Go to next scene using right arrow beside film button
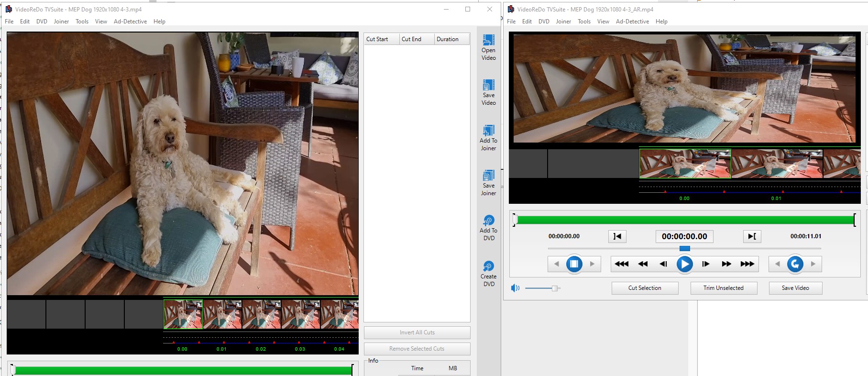This screenshot has width=868, height=376. coord(592,264)
